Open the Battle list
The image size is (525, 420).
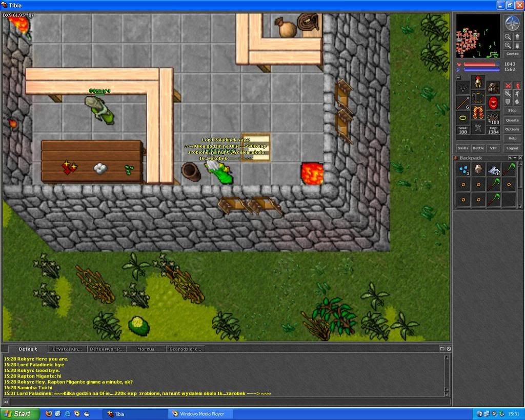click(x=478, y=148)
